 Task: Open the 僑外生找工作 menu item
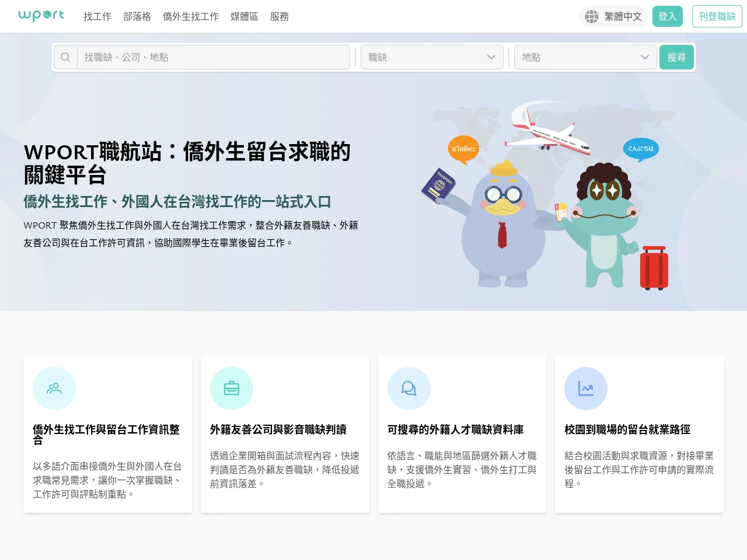[191, 16]
